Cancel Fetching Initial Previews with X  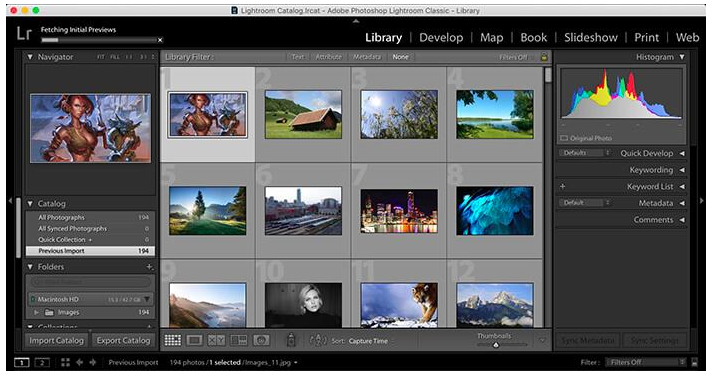click(160, 40)
